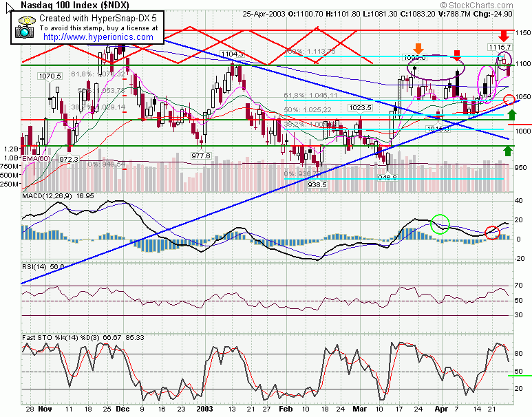Screen dimensions: 532x417
Task: Click the 'Nov' month label on time axis
Action: (x=45, y=409)
